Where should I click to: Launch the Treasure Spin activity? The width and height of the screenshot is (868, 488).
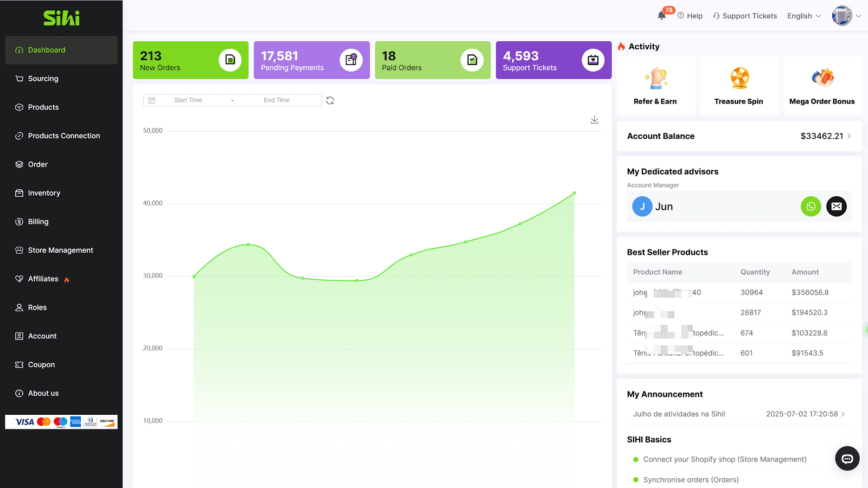[739, 86]
